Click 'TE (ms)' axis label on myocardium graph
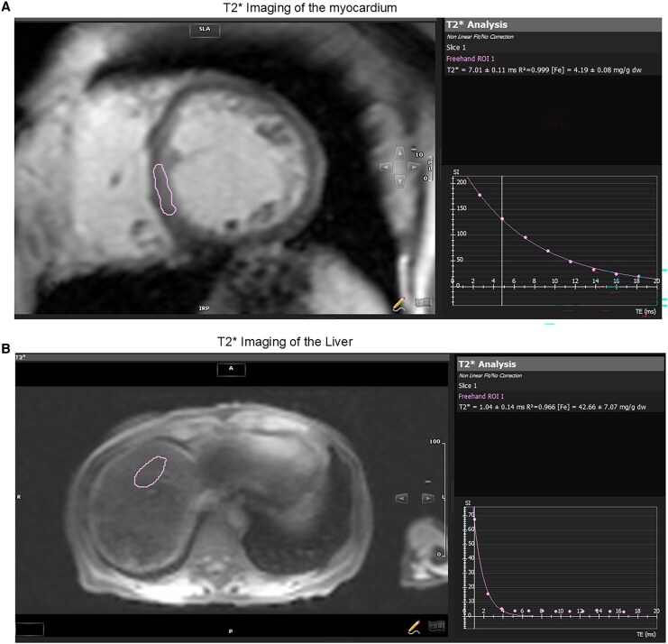Image resolution: width=668 pixels, height=644 pixels. 645,311
